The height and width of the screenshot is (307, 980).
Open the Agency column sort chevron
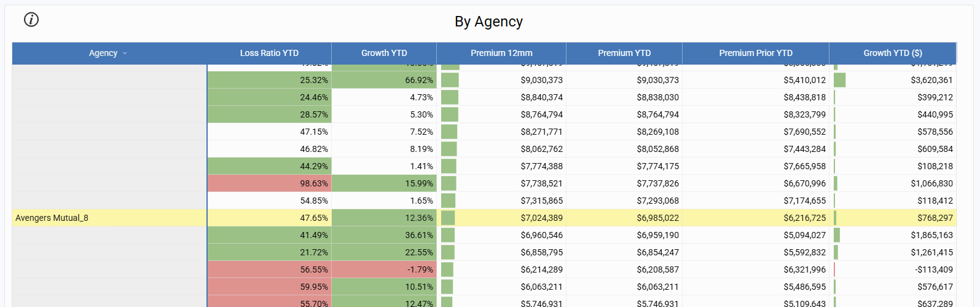[125, 54]
